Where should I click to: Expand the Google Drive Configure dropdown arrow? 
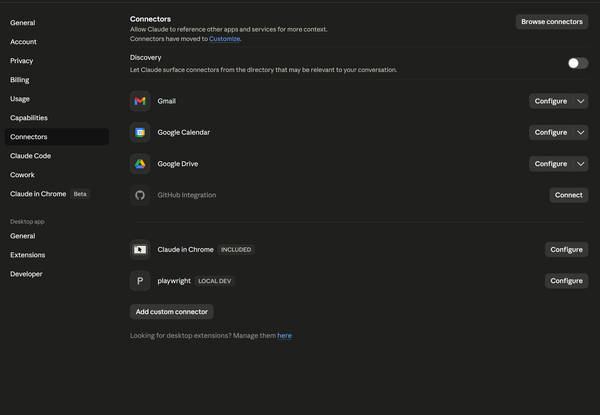click(580, 164)
